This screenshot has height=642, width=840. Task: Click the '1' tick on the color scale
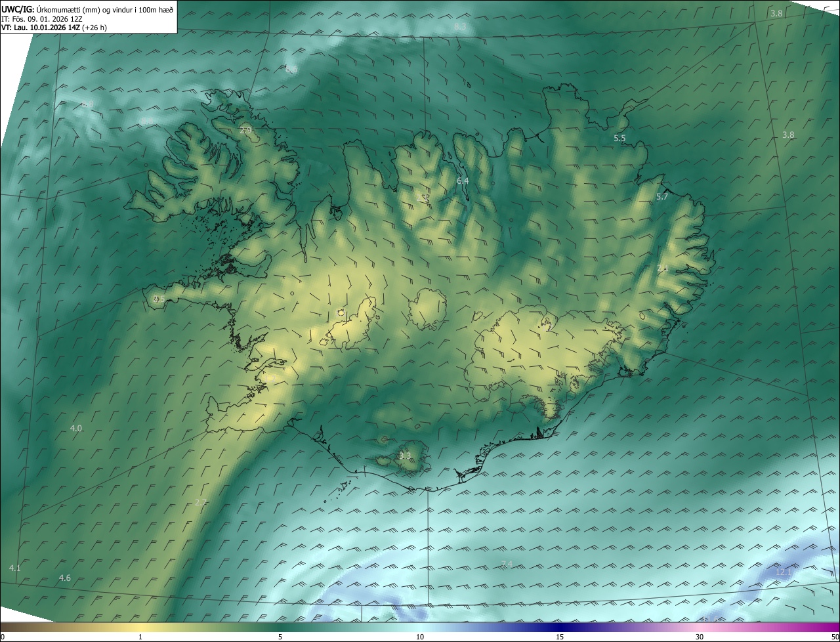(x=140, y=637)
